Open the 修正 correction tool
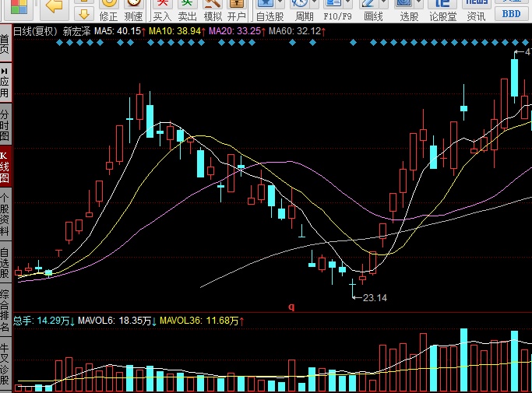532x393 pixels. point(108,11)
